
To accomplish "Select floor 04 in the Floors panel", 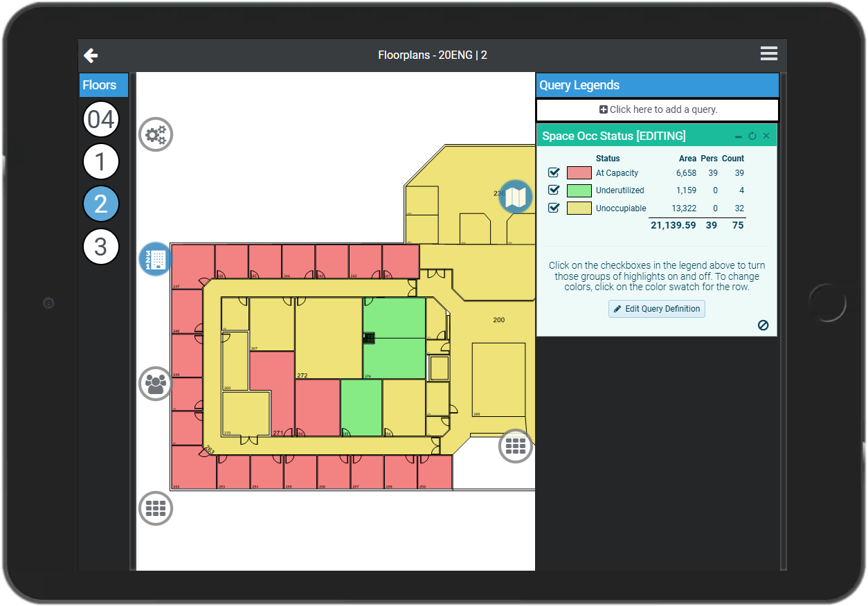I will coord(101,118).
